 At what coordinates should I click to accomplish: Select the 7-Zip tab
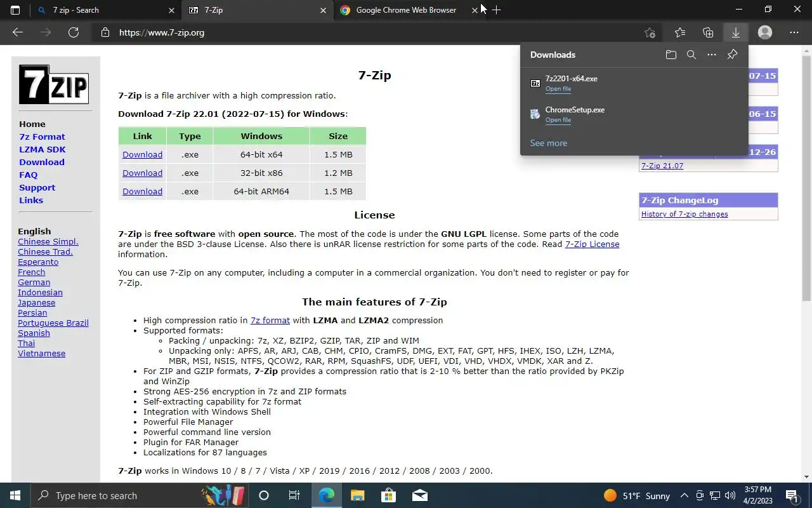coord(257,10)
